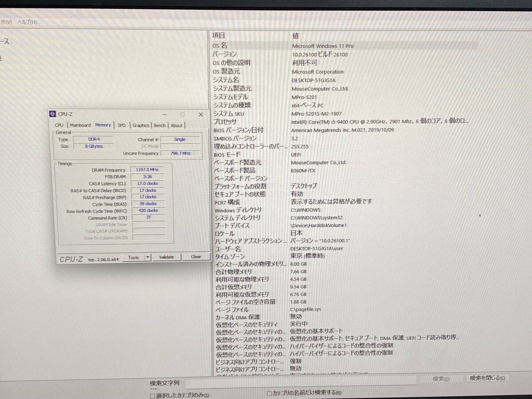Select the システム SKU row
The width and height of the screenshot is (532, 399).
344,113
